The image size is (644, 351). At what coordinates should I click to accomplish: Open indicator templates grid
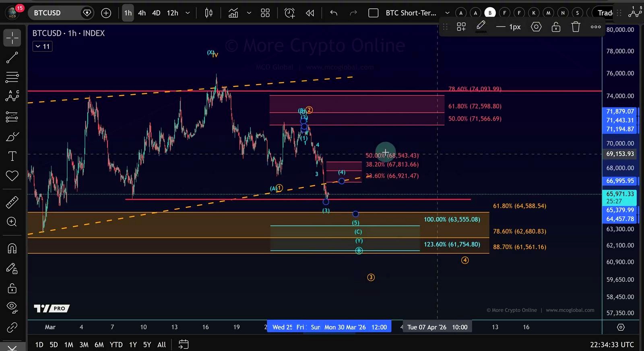265,13
